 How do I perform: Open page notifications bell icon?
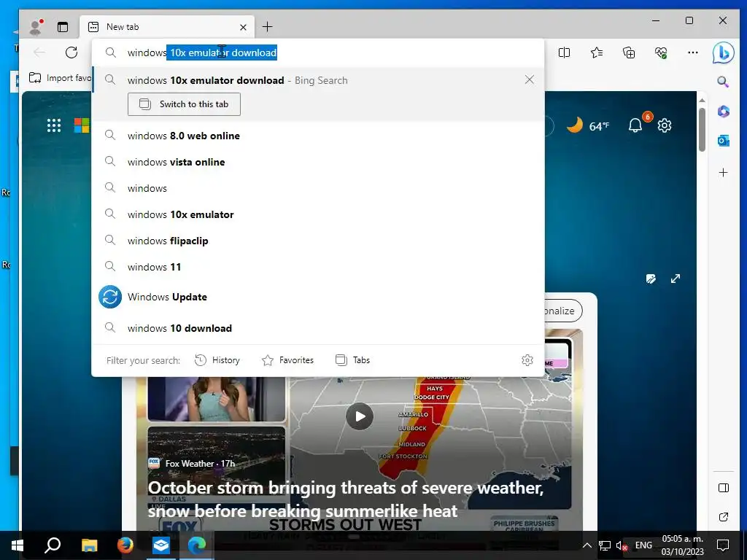tap(635, 125)
